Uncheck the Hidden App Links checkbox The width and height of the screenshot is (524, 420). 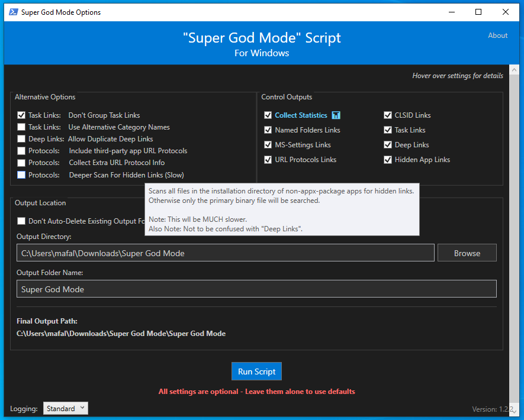388,160
